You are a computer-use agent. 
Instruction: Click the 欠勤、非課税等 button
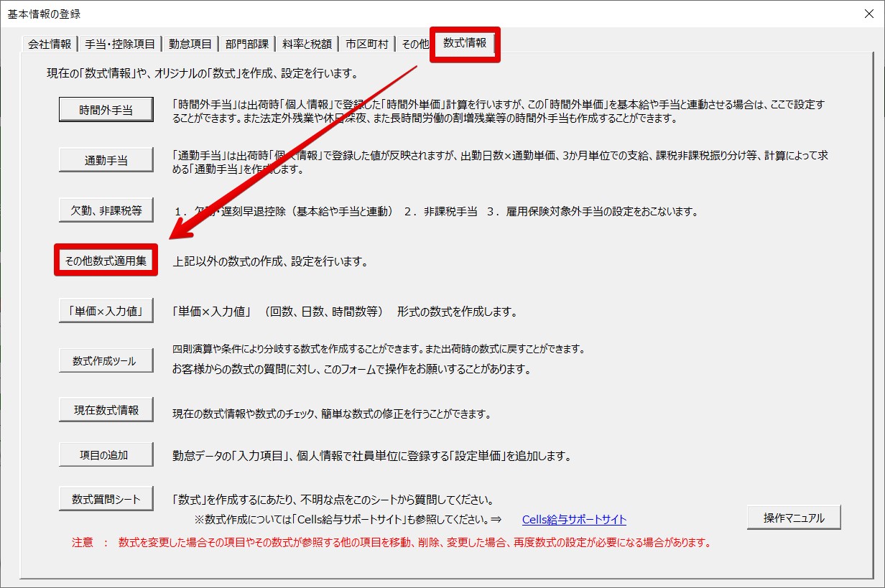(106, 210)
